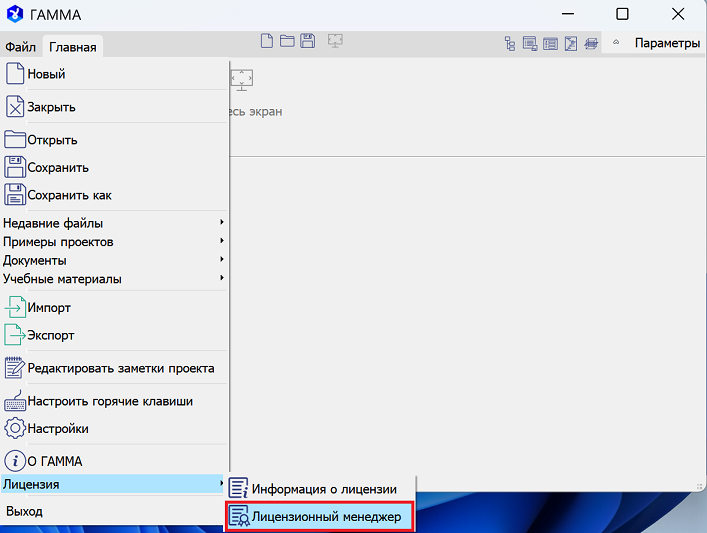Expand the Учебные материалы submenu

tap(112, 279)
